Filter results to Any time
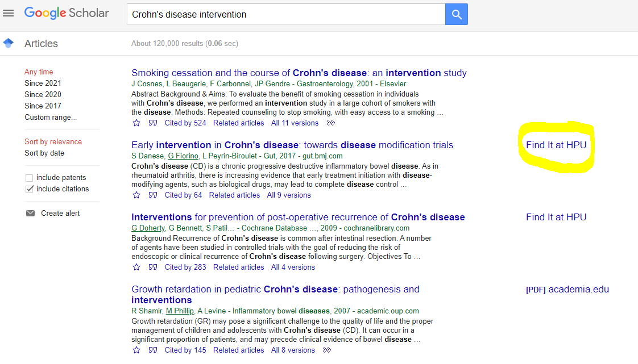Viewport: 638px width, 364px height. (x=39, y=72)
